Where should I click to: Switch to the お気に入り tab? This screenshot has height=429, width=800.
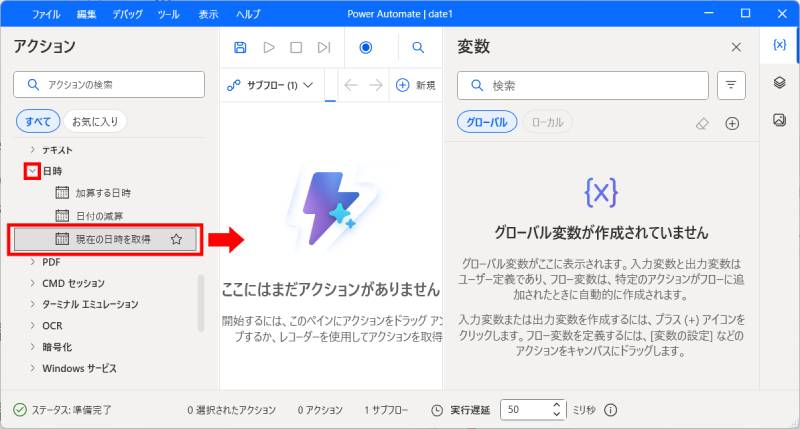coord(95,121)
